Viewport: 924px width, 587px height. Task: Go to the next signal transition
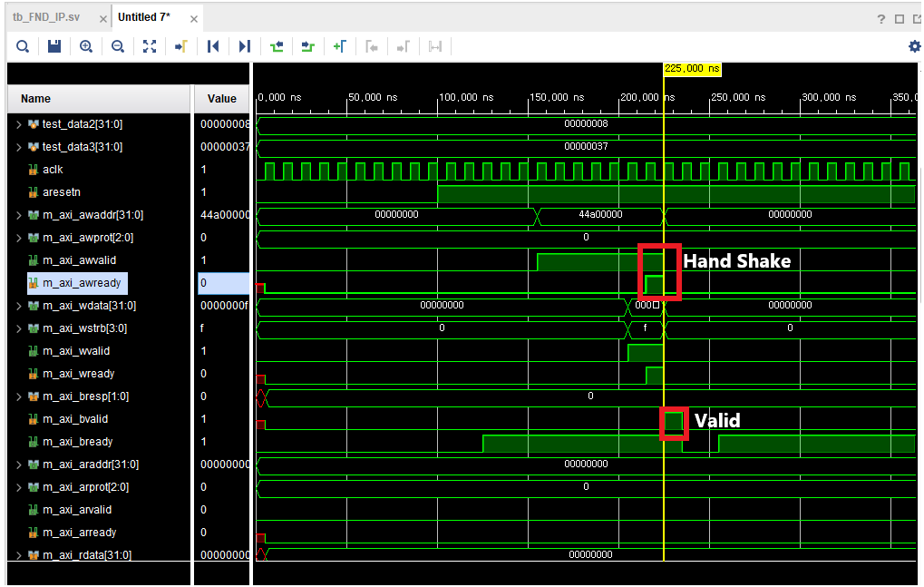308,46
